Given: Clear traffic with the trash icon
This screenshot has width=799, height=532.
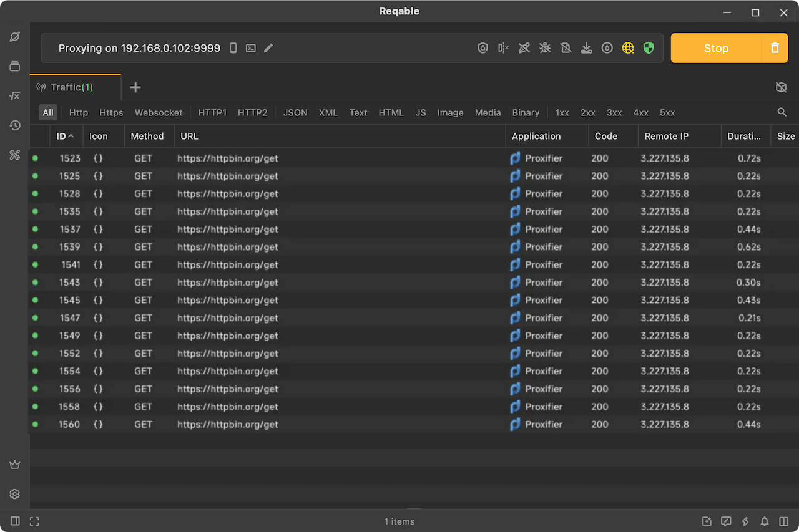Looking at the screenshot, I should (775, 48).
